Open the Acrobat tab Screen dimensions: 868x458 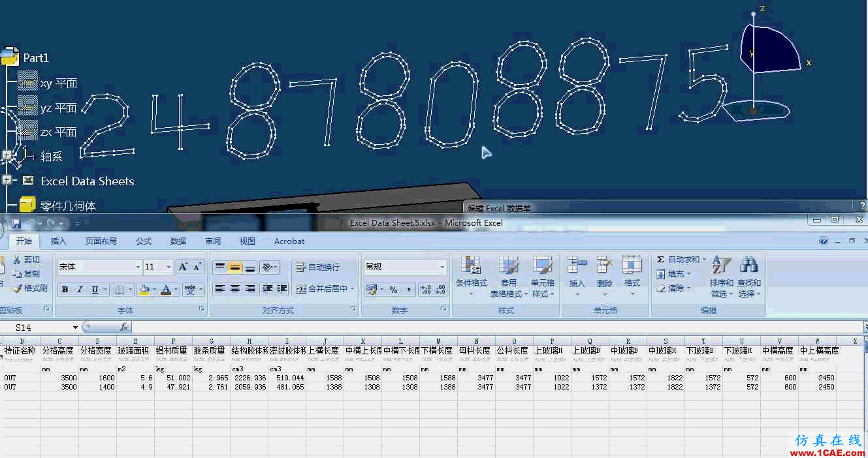(289, 241)
